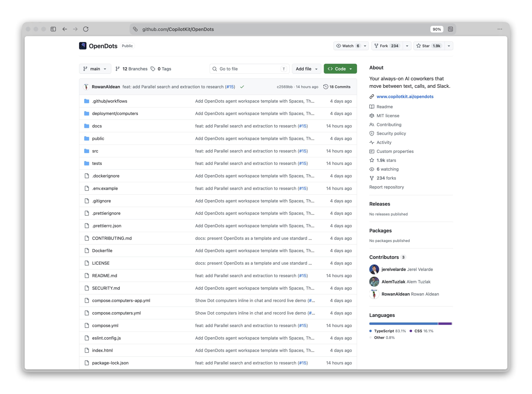The image size is (532, 394).
Task: Open the Security policy link
Action: (388, 133)
